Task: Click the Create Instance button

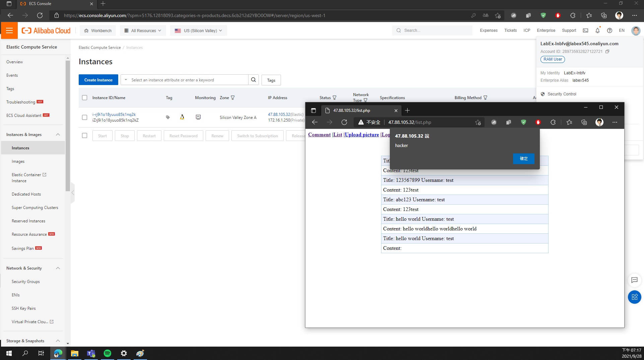Action: 98,80
